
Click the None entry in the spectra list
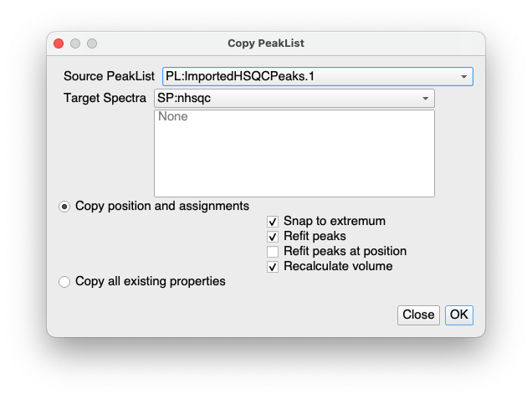173,117
